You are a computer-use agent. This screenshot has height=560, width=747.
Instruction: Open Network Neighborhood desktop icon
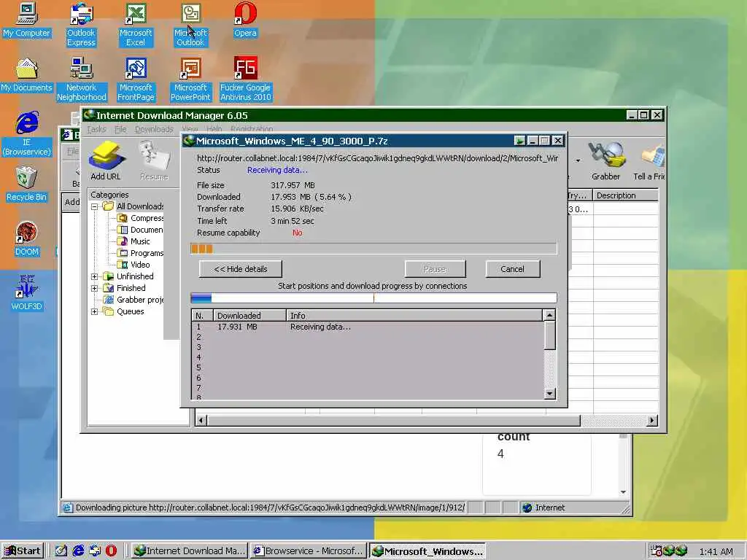pos(81,79)
